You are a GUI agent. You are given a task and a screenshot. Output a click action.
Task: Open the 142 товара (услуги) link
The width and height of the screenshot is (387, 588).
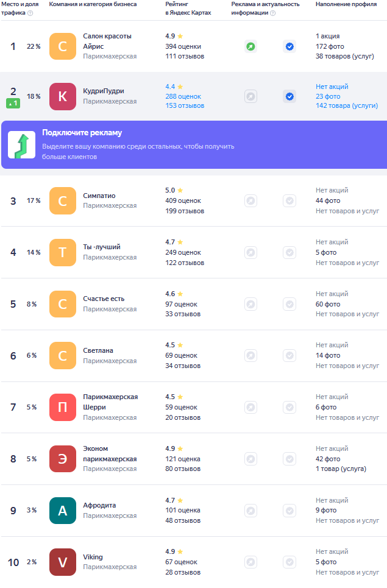[x=346, y=106]
